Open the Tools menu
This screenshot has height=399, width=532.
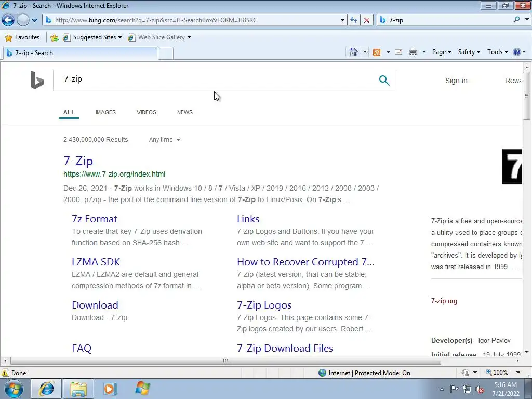[x=497, y=52]
